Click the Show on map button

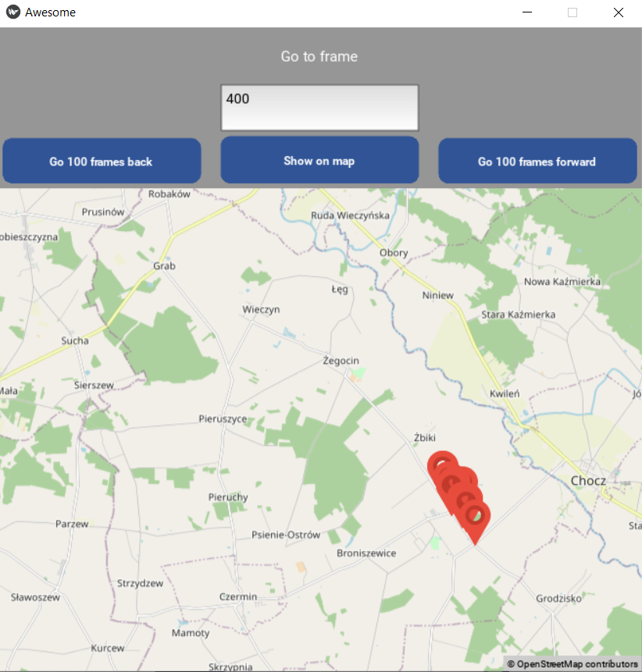pyautogui.click(x=319, y=160)
